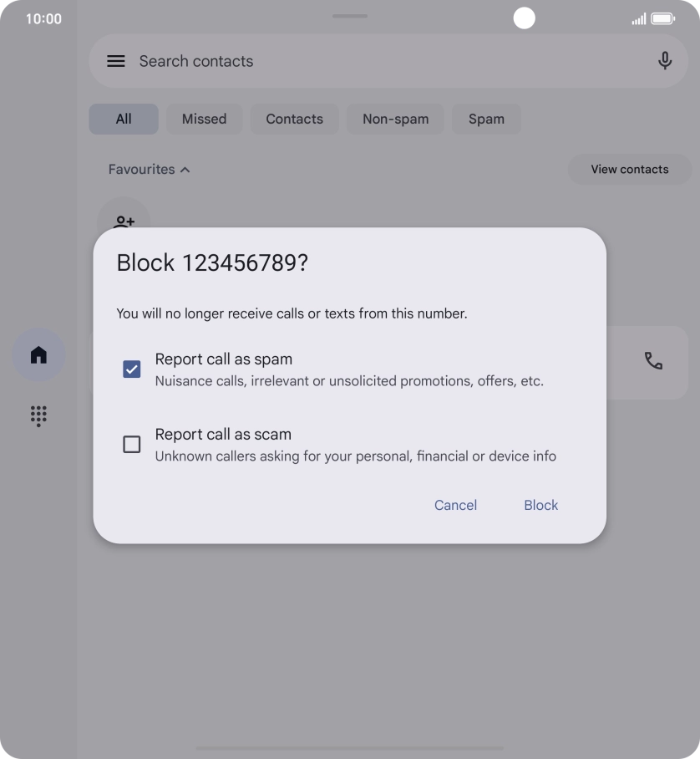Switch to the Missed filter
The height and width of the screenshot is (759, 700).
[204, 119]
